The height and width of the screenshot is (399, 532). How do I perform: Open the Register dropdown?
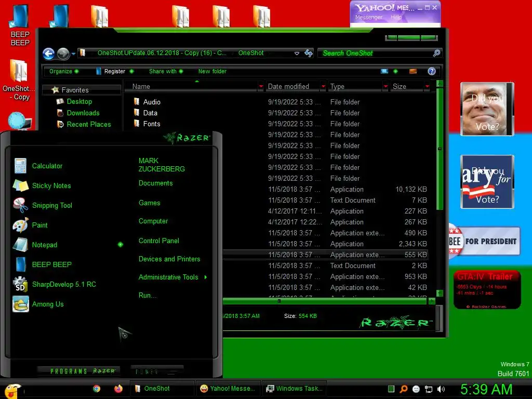pos(115,71)
